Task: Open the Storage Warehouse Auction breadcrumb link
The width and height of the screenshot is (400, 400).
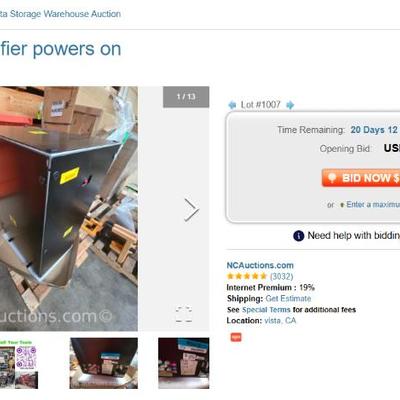Action: (60, 14)
